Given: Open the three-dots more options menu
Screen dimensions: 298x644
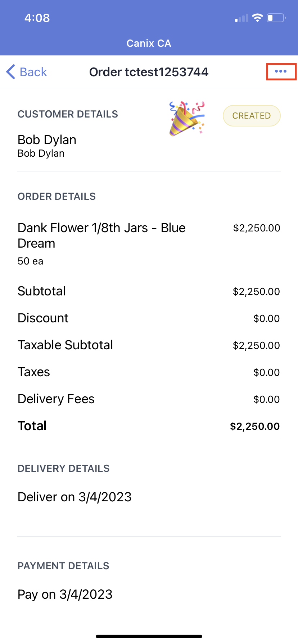Looking at the screenshot, I should click(x=281, y=72).
